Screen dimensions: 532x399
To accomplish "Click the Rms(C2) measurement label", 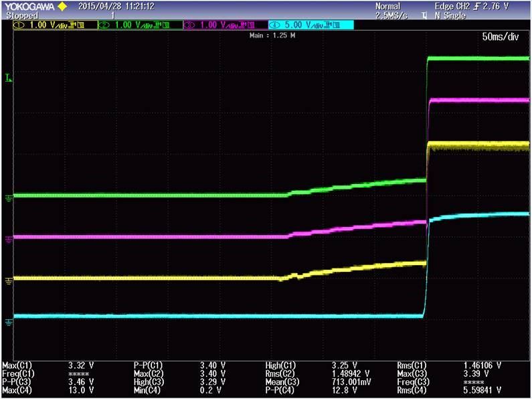I will tap(280, 374).
